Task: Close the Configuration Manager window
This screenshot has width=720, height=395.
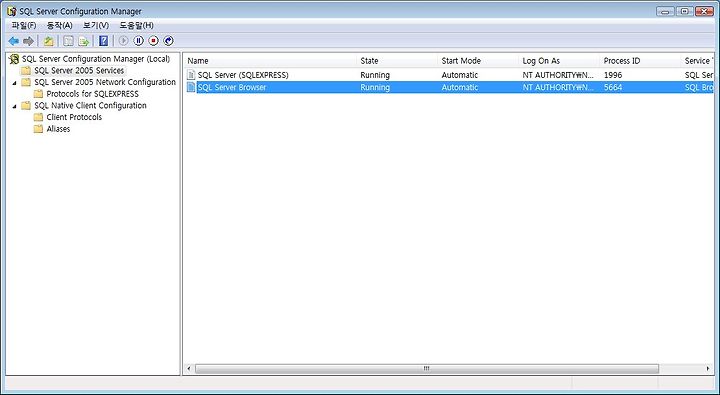Action: (704, 11)
